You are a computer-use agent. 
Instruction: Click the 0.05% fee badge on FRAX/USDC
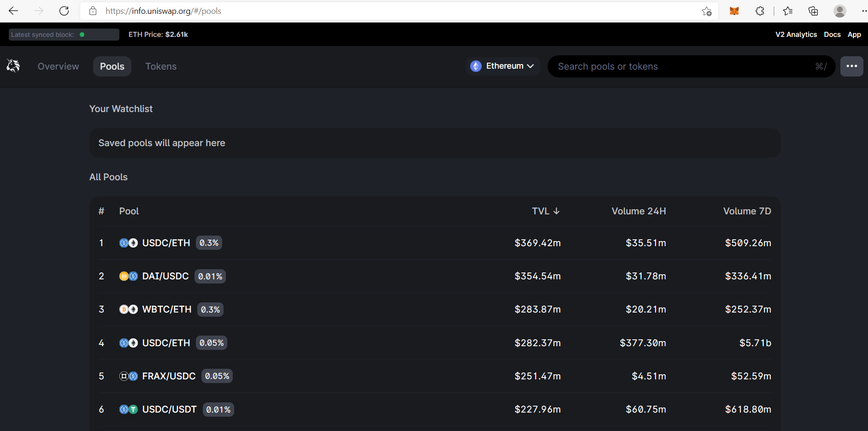217,376
